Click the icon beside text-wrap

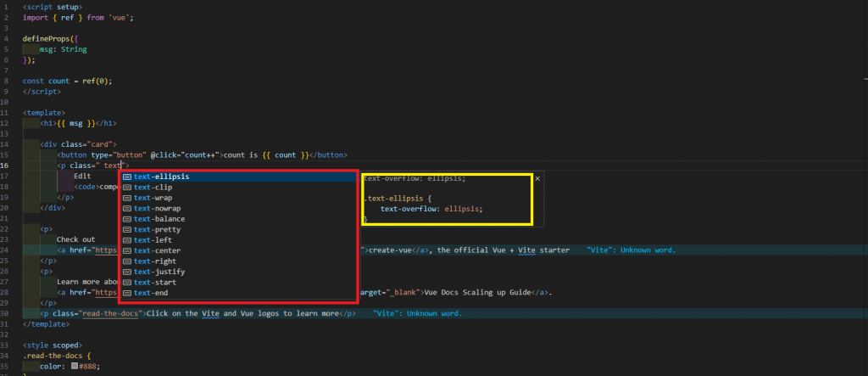(127, 198)
